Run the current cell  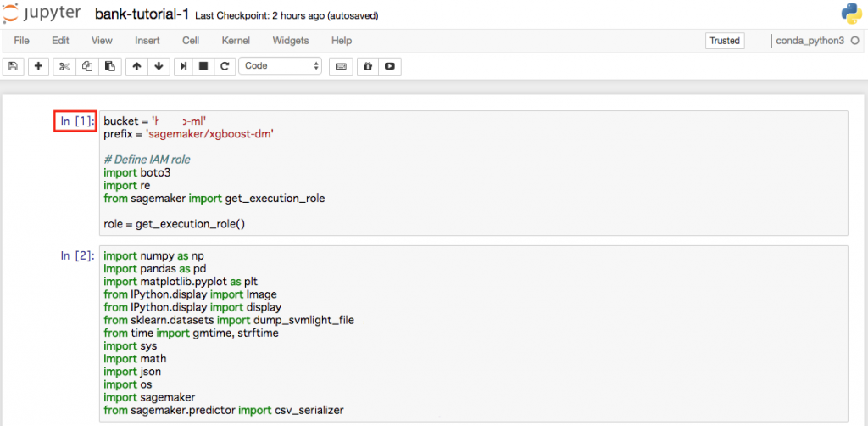pyautogui.click(x=184, y=66)
